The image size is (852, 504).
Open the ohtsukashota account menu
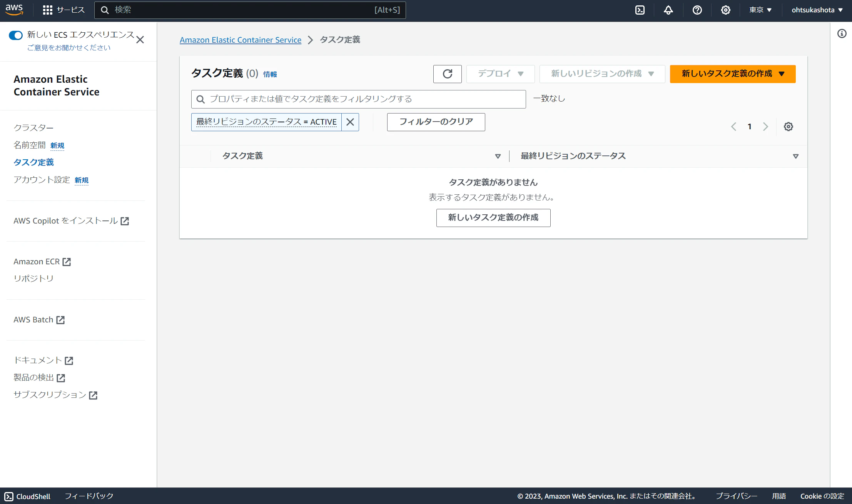coord(817,10)
